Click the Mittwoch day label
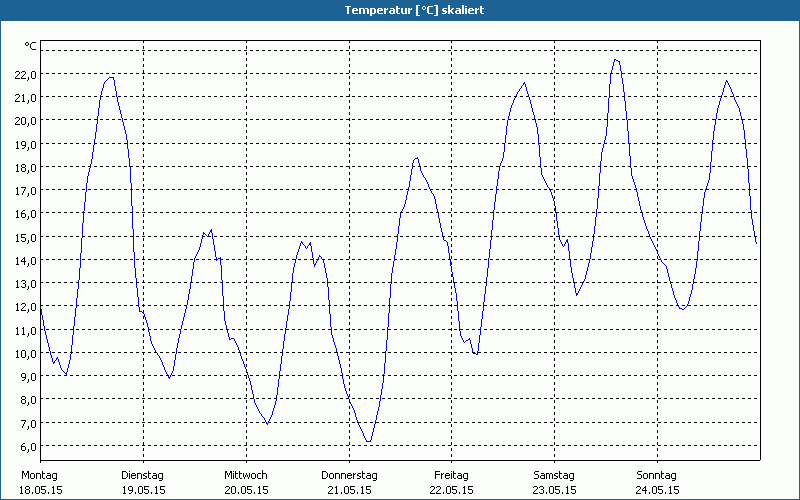This screenshot has height=500, width=800. click(246, 475)
